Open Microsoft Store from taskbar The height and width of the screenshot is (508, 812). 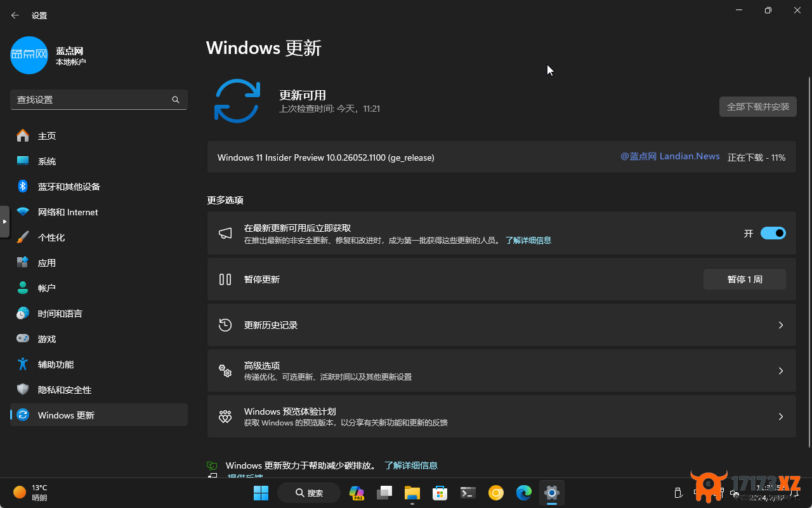(x=440, y=493)
